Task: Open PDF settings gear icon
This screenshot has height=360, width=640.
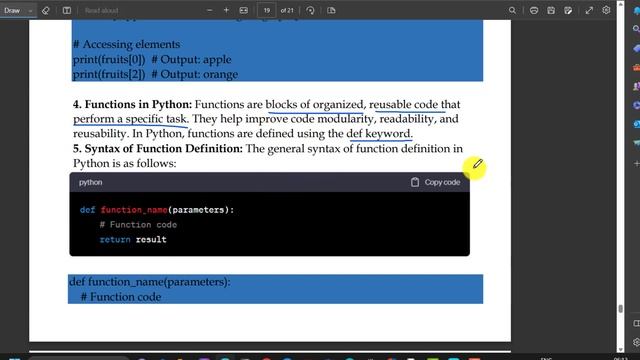Action: pyautogui.click(x=607, y=11)
